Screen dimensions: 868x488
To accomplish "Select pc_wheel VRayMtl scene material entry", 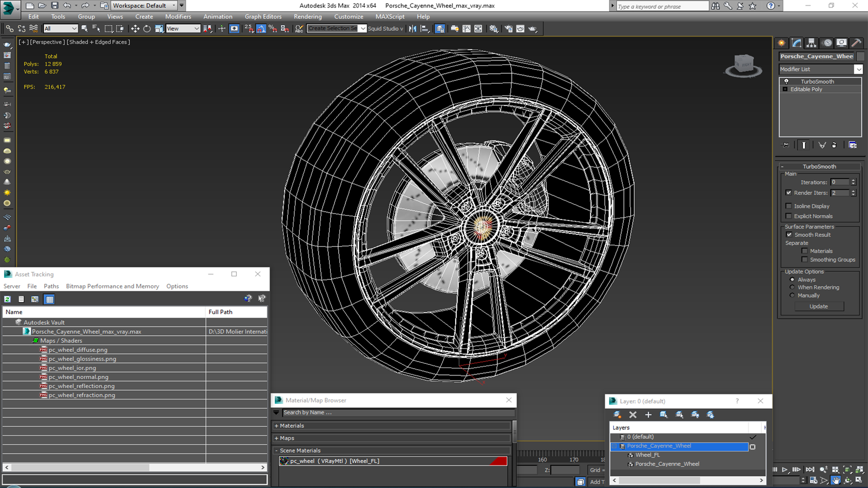I will coord(393,461).
